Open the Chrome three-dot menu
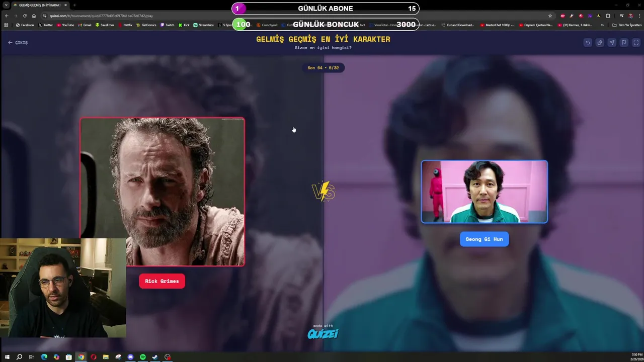Screen dimensions: 644x362 [x=638, y=16]
